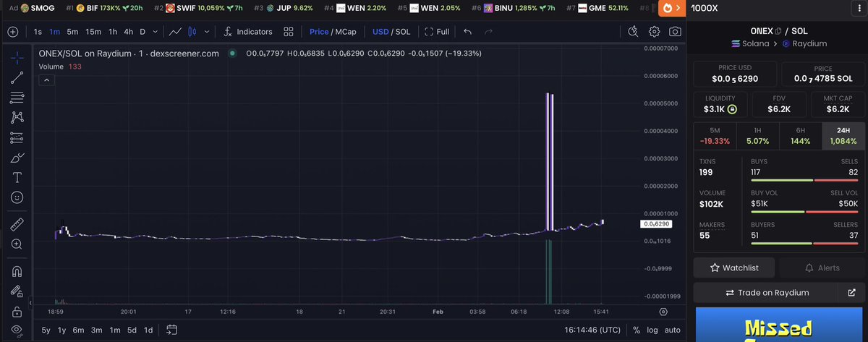Open the Indicators menu

tap(247, 32)
